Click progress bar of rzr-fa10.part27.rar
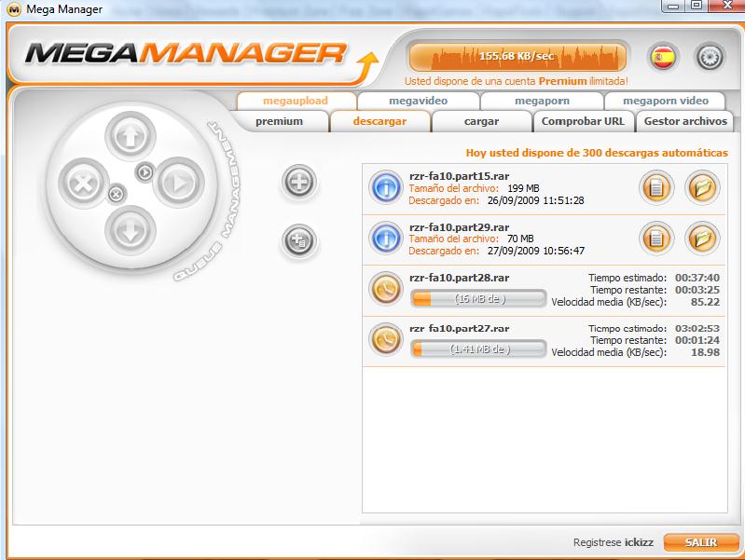The height and width of the screenshot is (560, 745). click(x=478, y=348)
